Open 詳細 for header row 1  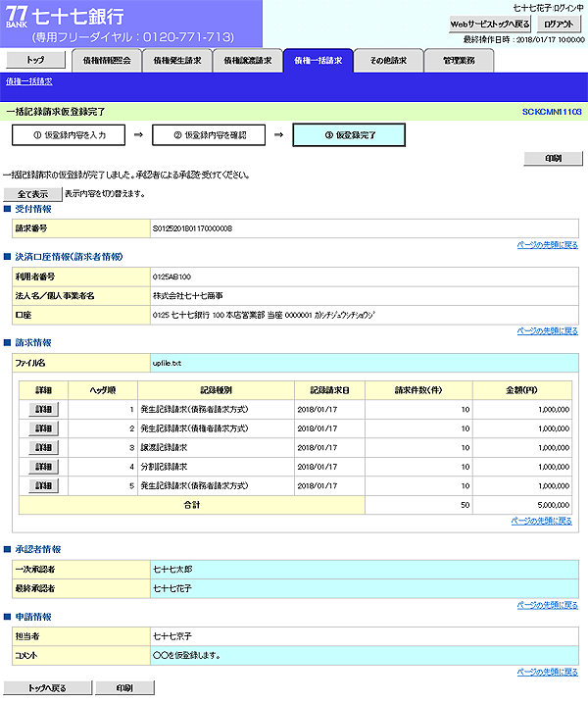click(43, 409)
